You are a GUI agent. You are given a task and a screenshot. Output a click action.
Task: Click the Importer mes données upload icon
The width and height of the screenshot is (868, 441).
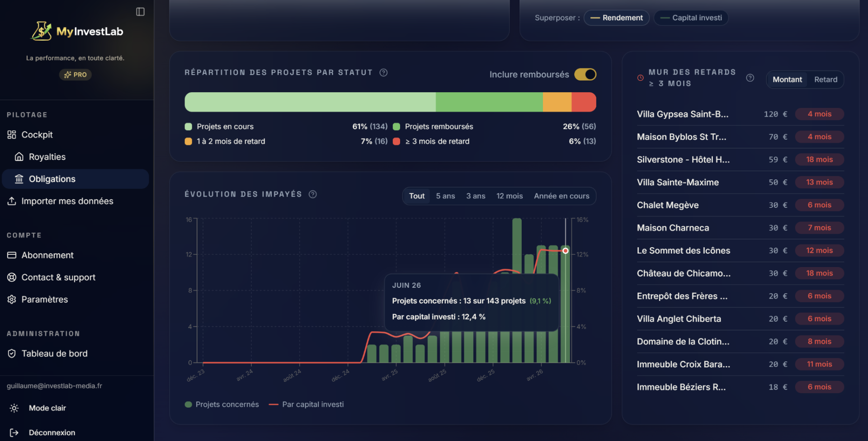(12, 201)
